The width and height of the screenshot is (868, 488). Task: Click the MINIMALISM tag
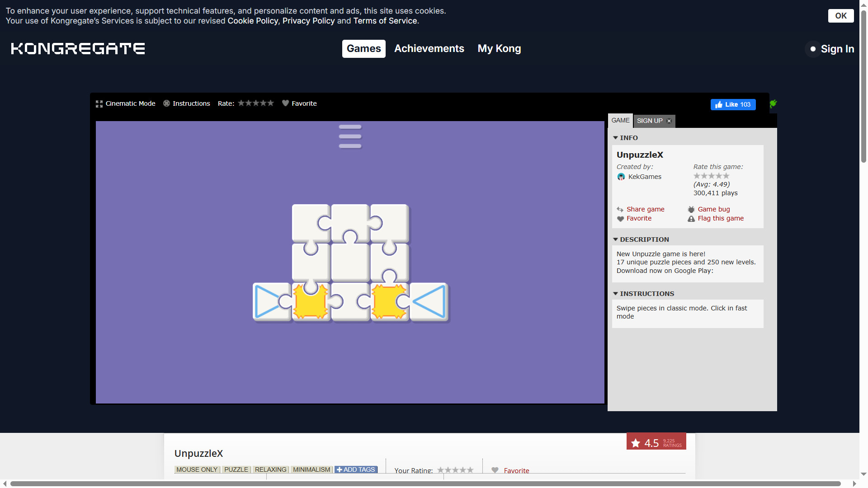click(x=311, y=469)
